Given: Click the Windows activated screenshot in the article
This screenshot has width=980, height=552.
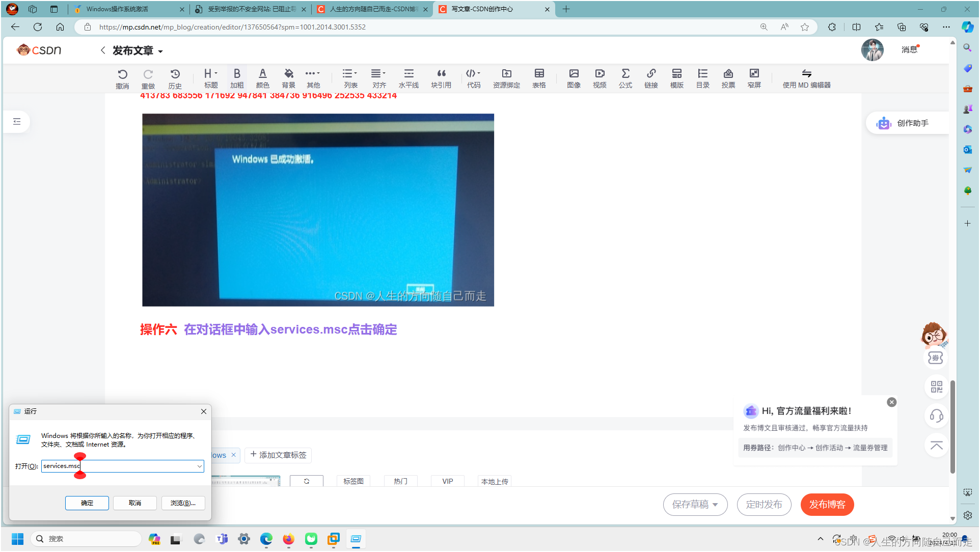Looking at the screenshot, I should point(318,210).
